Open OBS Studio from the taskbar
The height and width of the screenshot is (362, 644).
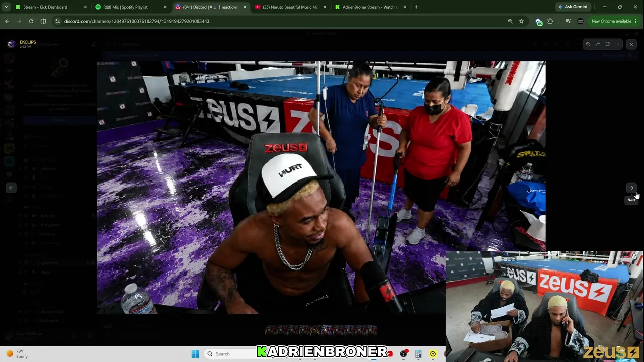click(404, 354)
